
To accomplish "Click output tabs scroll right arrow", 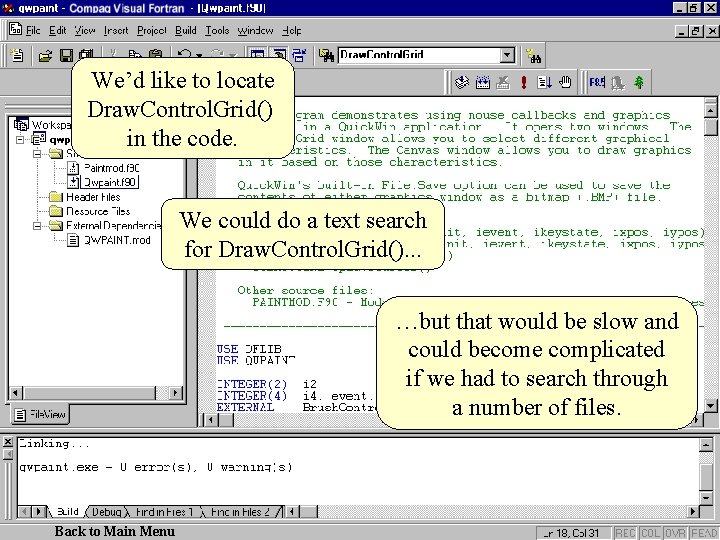I will 693,511.
